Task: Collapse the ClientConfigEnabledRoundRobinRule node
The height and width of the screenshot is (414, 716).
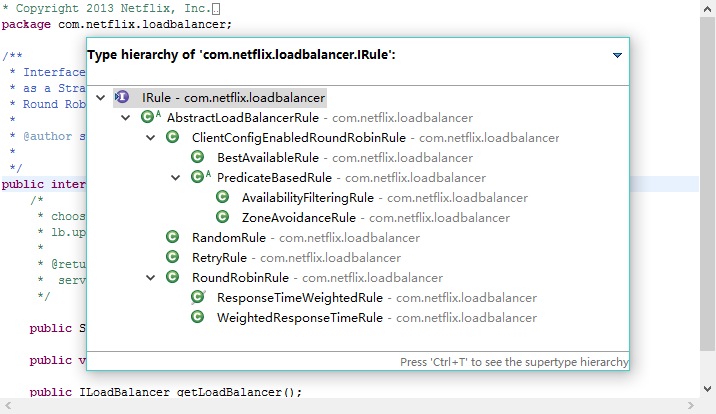Action: click(151, 138)
